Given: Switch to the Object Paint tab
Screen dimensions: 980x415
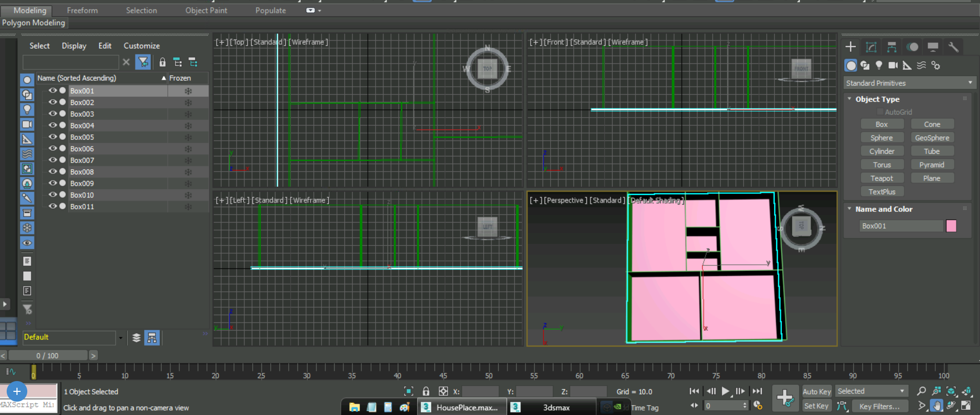Looking at the screenshot, I should point(206,10).
